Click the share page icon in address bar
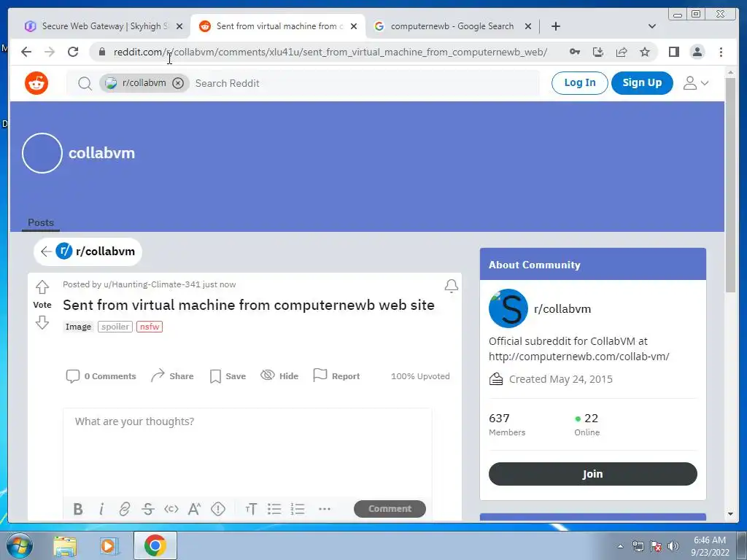 (x=622, y=52)
